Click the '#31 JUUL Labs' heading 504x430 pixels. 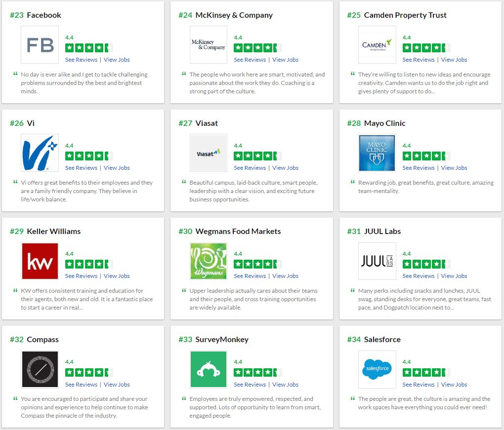click(374, 232)
